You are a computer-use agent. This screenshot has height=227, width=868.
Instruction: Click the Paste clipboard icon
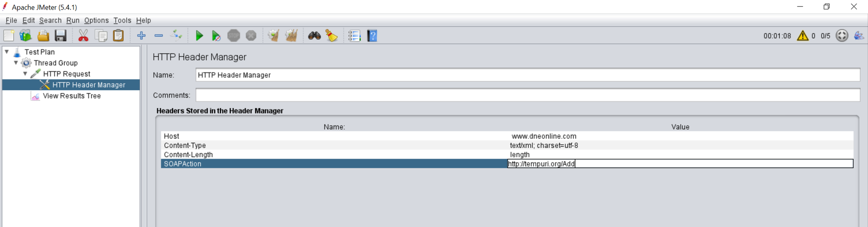(x=119, y=36)
